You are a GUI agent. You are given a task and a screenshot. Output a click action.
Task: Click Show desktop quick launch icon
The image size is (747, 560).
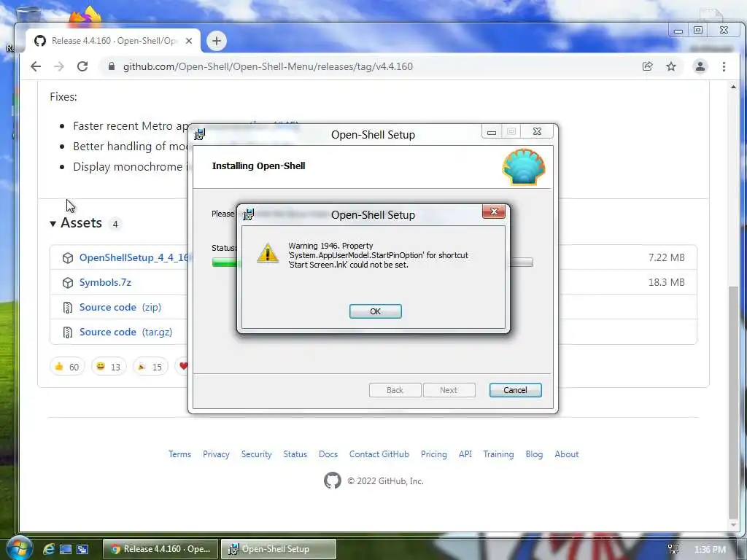tap(65, 549)
